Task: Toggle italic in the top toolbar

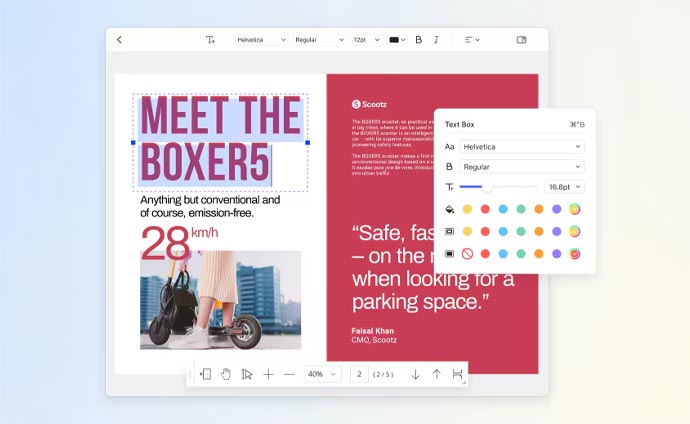Action: pos(436,40)
